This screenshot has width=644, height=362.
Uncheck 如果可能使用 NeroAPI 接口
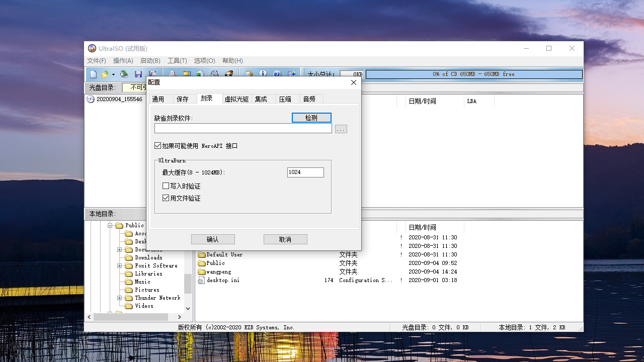click(158, 146)
